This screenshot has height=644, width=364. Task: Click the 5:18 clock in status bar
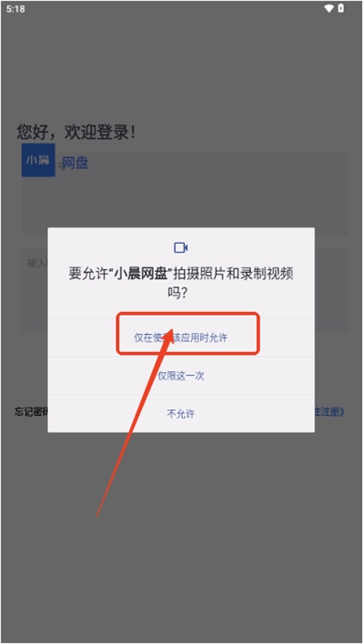(x=15, y=9)
